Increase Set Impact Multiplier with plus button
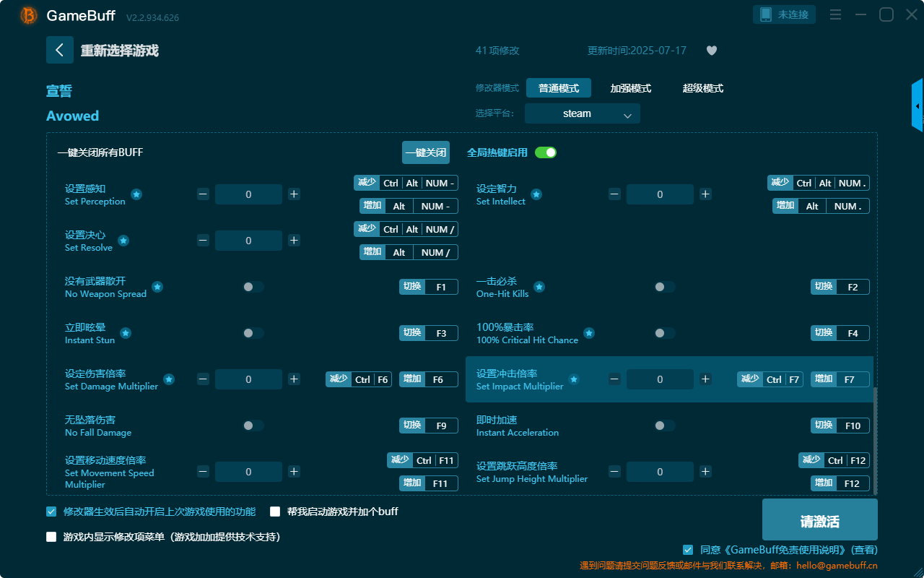924x578 pixels. coord(705,379)
